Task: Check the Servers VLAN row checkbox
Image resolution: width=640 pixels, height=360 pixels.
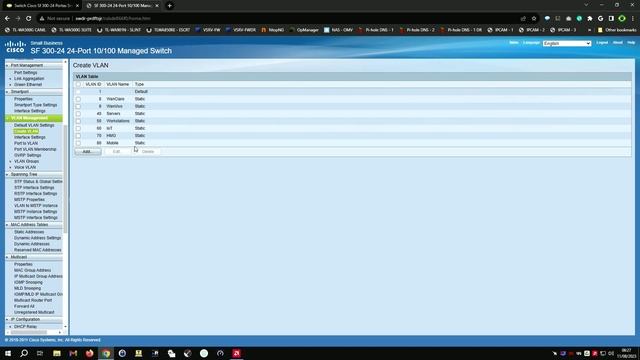Action: (78, 113)
